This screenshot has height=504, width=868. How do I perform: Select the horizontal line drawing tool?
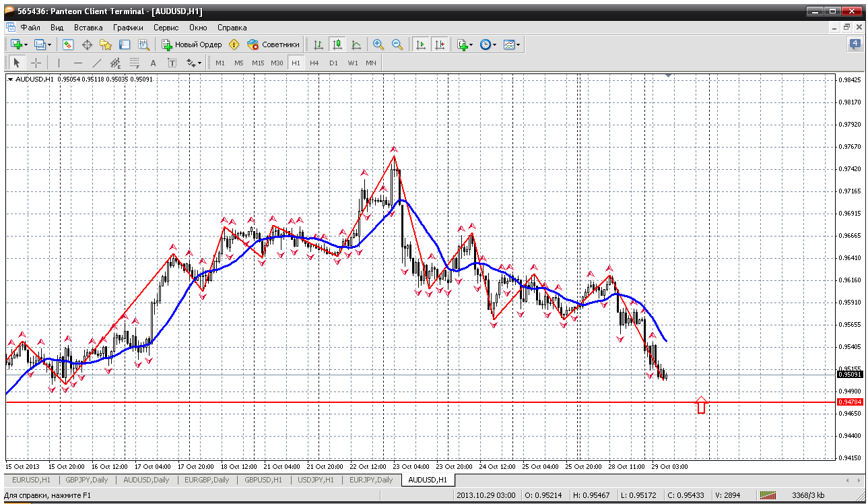point(77,63)
